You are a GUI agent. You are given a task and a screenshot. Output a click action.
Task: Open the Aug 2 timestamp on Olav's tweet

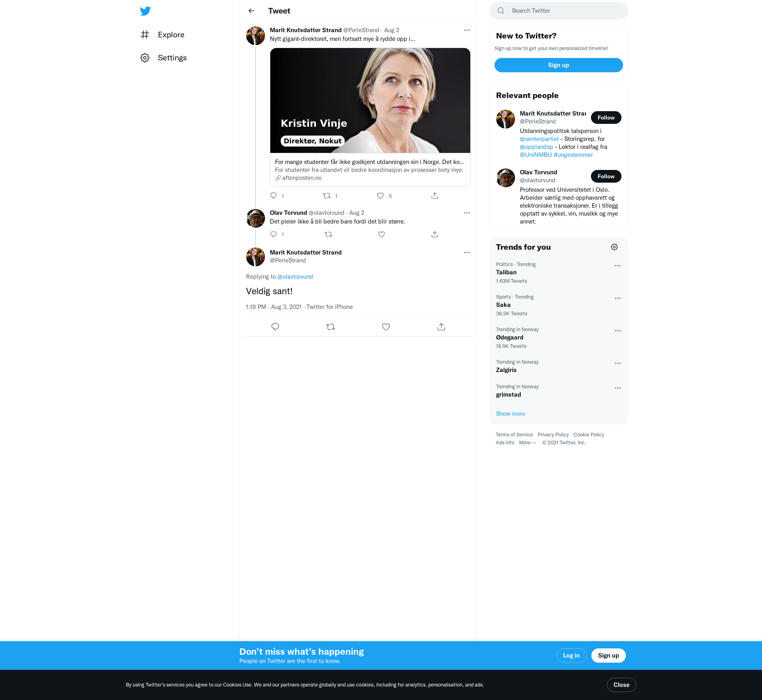(356, 213)
